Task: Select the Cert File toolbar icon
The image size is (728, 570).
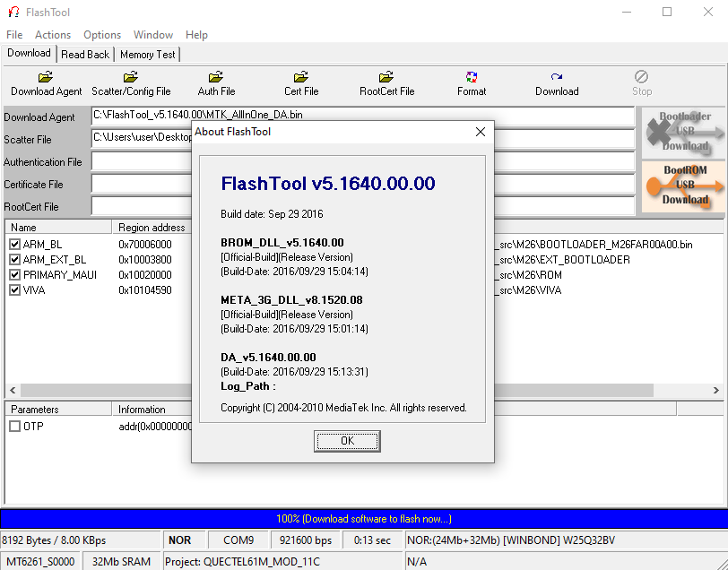Action: (x=301, y=78)
